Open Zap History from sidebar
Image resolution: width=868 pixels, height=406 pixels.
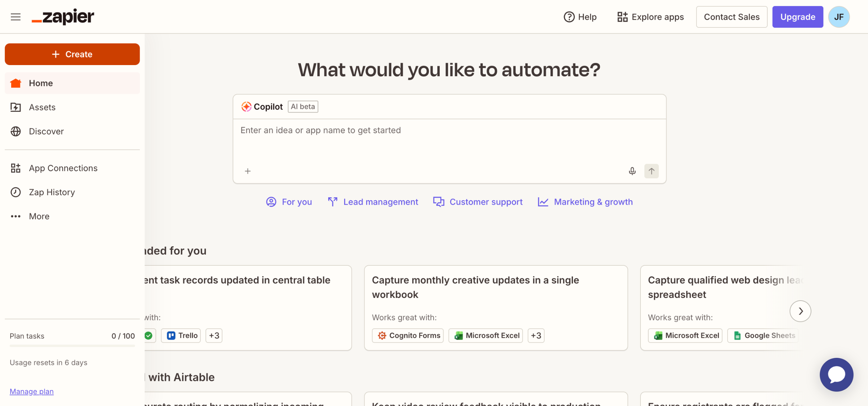point(52,192)
